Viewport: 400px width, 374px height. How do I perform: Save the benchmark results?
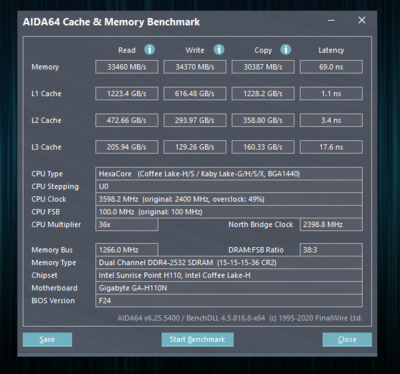tap(47, 339)
